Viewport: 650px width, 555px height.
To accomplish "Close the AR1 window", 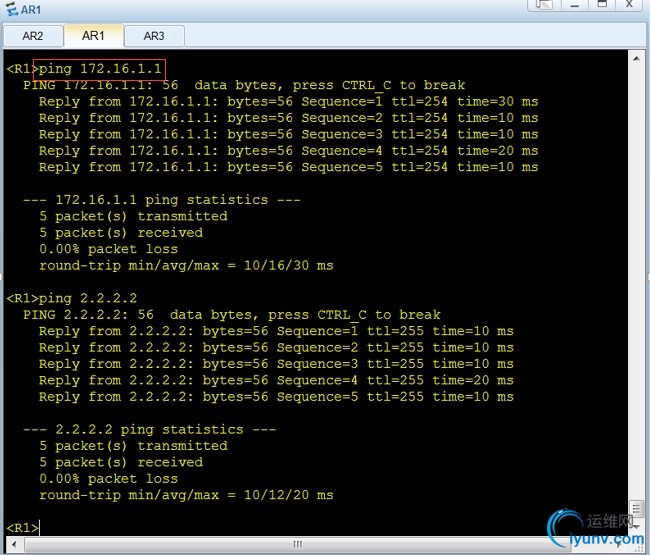I will (629, 5).
